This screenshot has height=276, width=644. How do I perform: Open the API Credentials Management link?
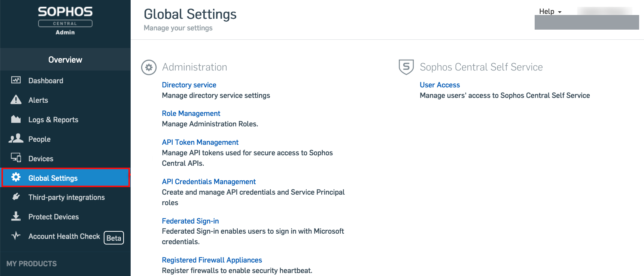coord(209,182)
